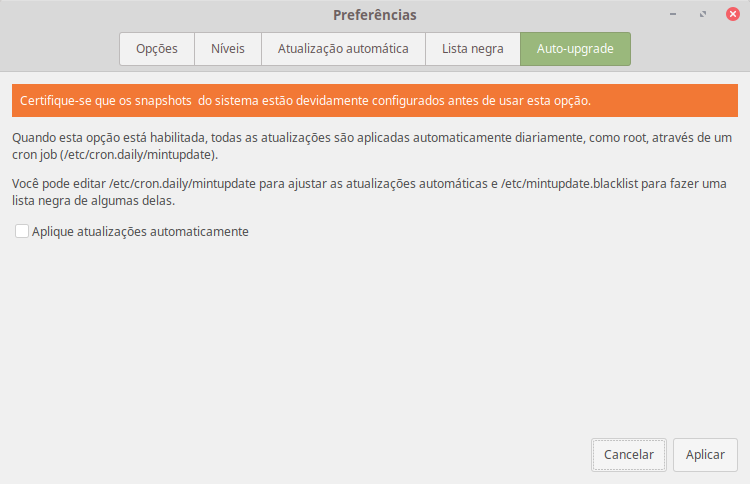The image size is (750, 484).
Task: Open the Níveis tab
Action: (x=228, y=49)
